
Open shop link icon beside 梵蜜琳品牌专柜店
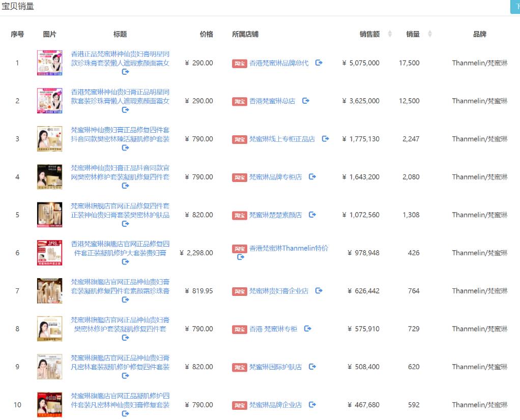pos(312,176)
